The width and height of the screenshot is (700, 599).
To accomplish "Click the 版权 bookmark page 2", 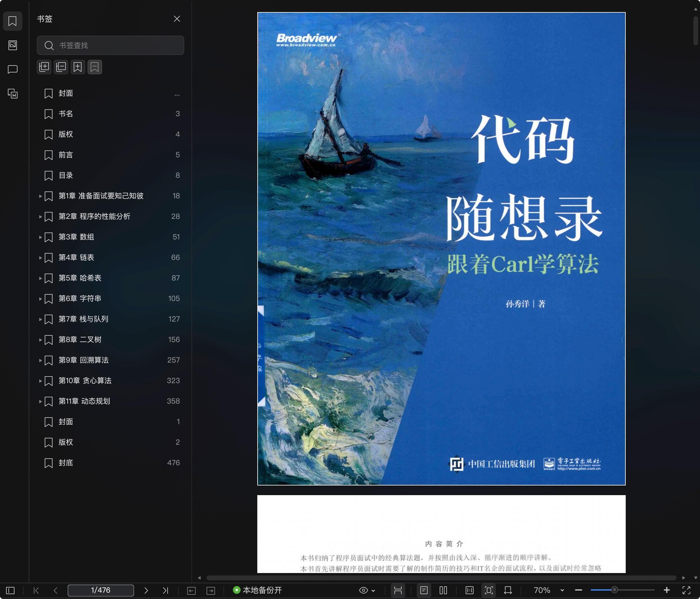I will [111, 442].
